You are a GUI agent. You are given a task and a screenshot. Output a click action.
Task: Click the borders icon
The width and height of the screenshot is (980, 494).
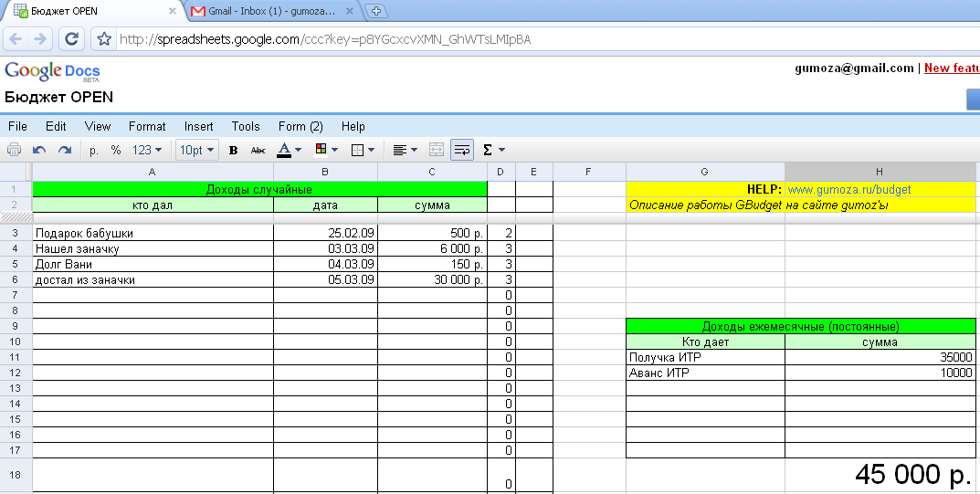(x=357, y=150)
